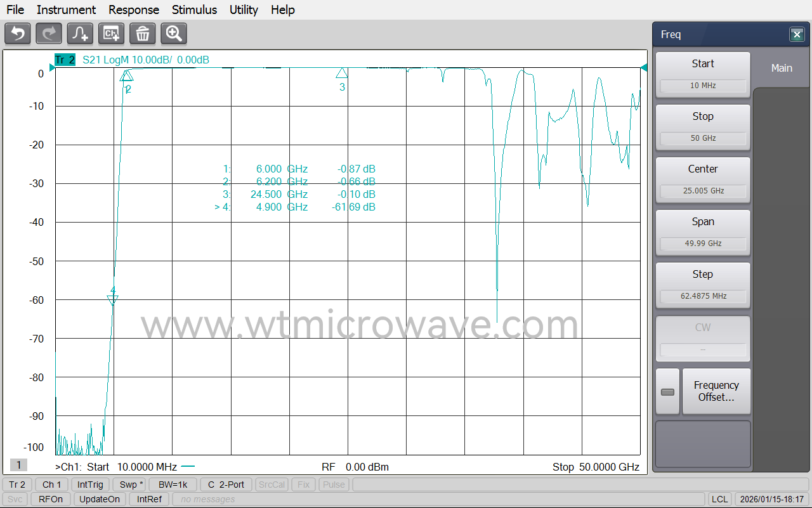Click the Delete trace trash icon

142,33
